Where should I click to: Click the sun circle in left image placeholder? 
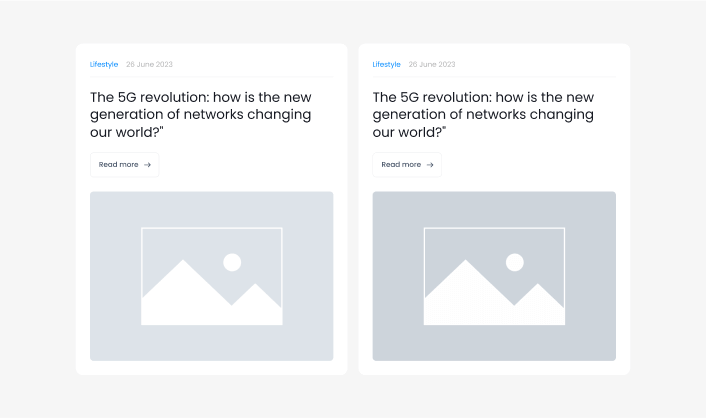click(x=232, y=262)
